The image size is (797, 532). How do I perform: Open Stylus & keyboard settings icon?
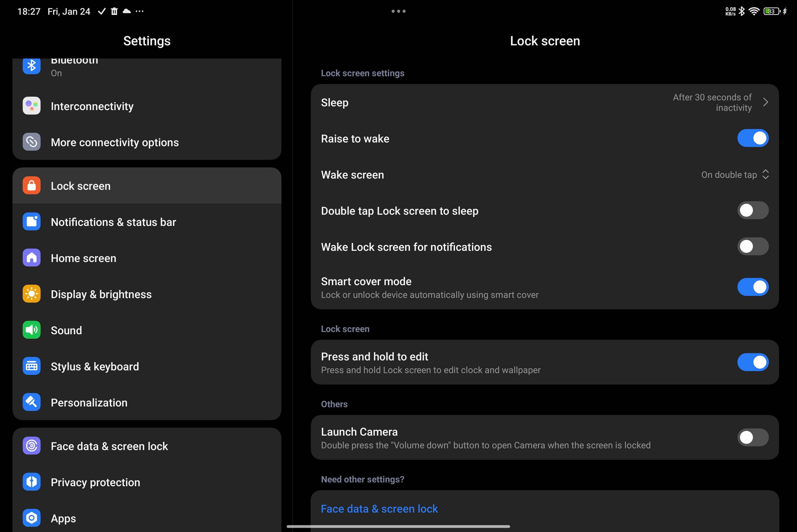[x=31, y=366]
